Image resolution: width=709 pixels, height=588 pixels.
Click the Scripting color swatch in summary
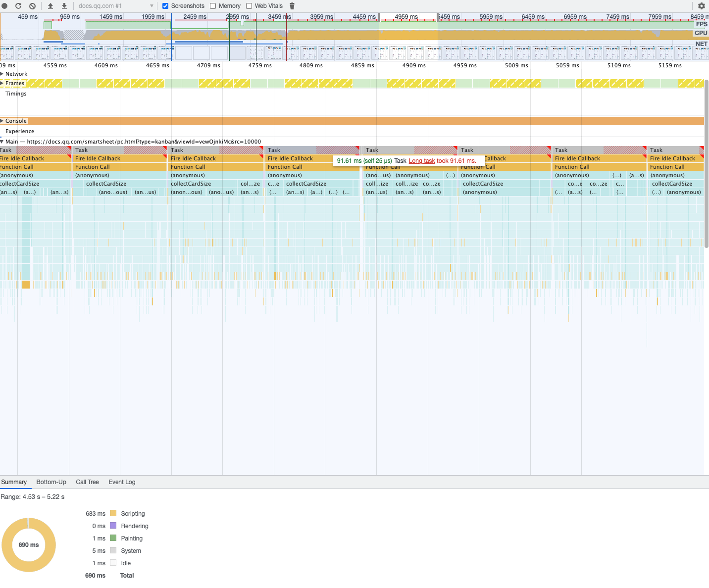pos(113,513)
